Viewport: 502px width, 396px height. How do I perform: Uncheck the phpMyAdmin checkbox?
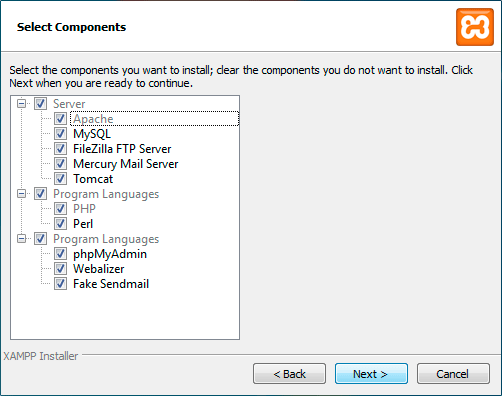[x=60, y=254]
